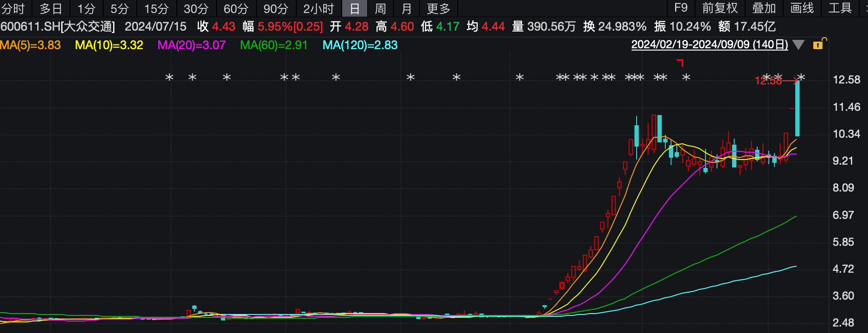
Task: Click the asterisk marker below the red corner mark
Action: pos(686,77)
